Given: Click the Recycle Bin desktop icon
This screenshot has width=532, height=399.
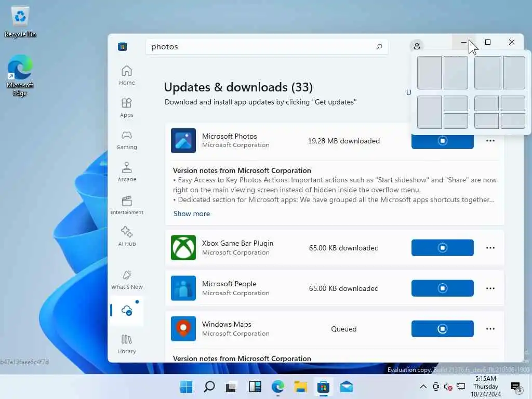Looking at the screenshot, I should point(20,22).
